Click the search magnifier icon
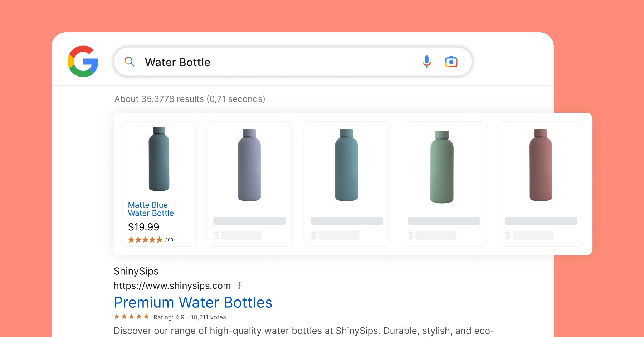The height and width of the screenshot is (337, 644). pyautogui.click(x=129, y=62)
